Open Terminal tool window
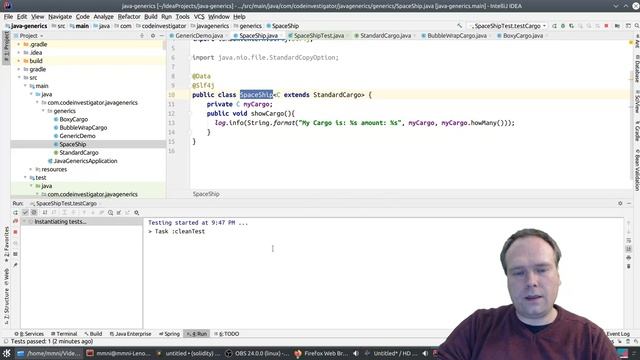Viewport: 640px width, 360px height. pyautogui.click(x=64, y=334)
